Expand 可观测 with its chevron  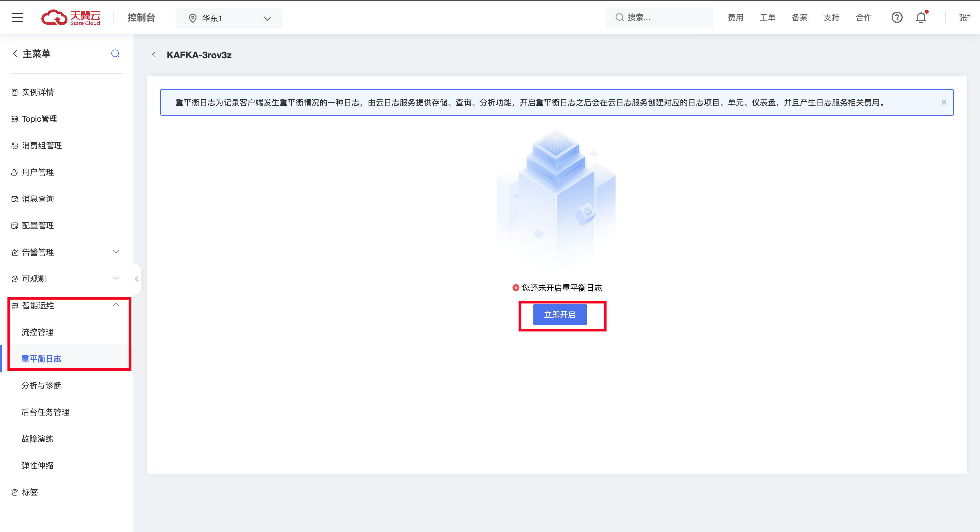point(116,278)
